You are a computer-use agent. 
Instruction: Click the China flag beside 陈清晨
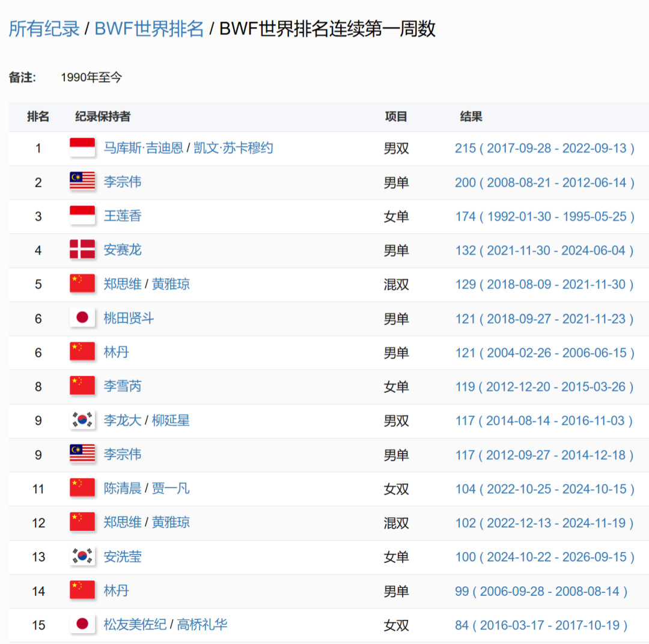tap(82, 488)
